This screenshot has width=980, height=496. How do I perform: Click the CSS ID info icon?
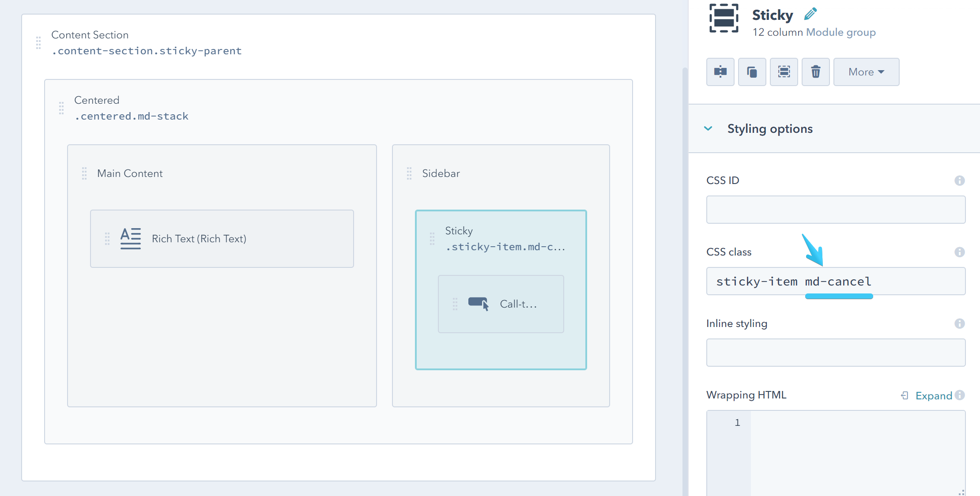click(961, 180)
